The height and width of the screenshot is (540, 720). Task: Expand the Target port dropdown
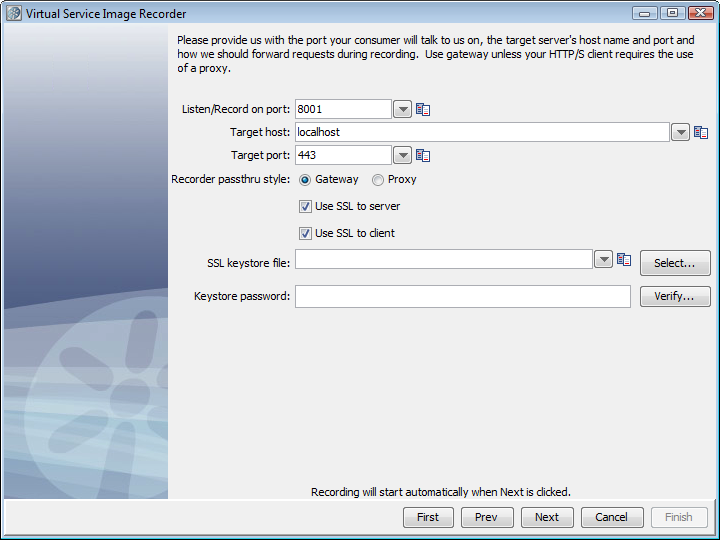pyautogui.click(x=403, y=156)
